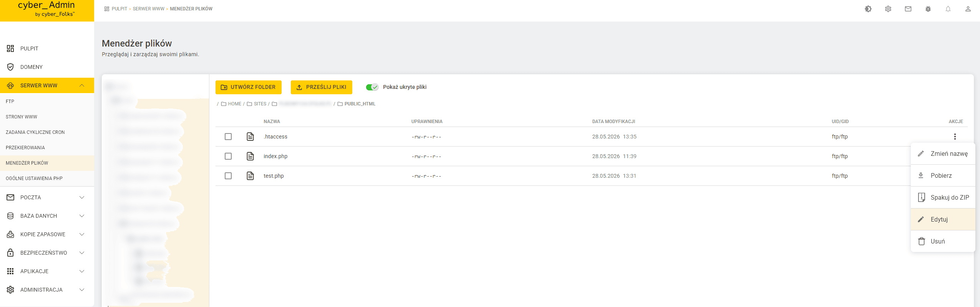Click the breadcrumb dashboard icon before PULPIT
The image size is (980, 307).
coord(107,9)
